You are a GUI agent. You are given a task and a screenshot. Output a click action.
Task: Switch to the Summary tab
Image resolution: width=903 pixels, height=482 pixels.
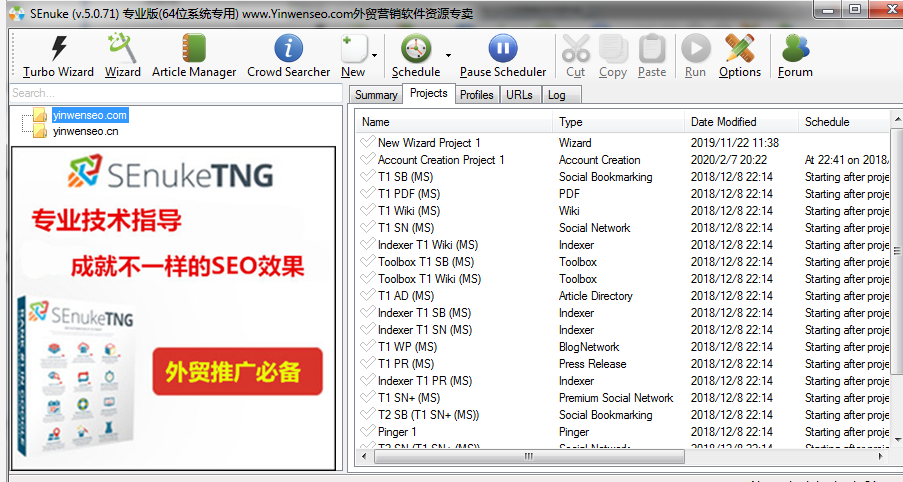click(375, 94)
